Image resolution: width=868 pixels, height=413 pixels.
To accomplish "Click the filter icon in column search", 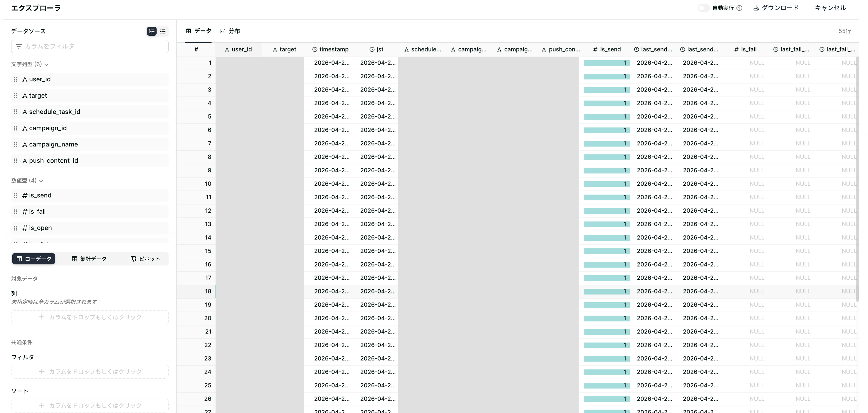I will [19, 46].
